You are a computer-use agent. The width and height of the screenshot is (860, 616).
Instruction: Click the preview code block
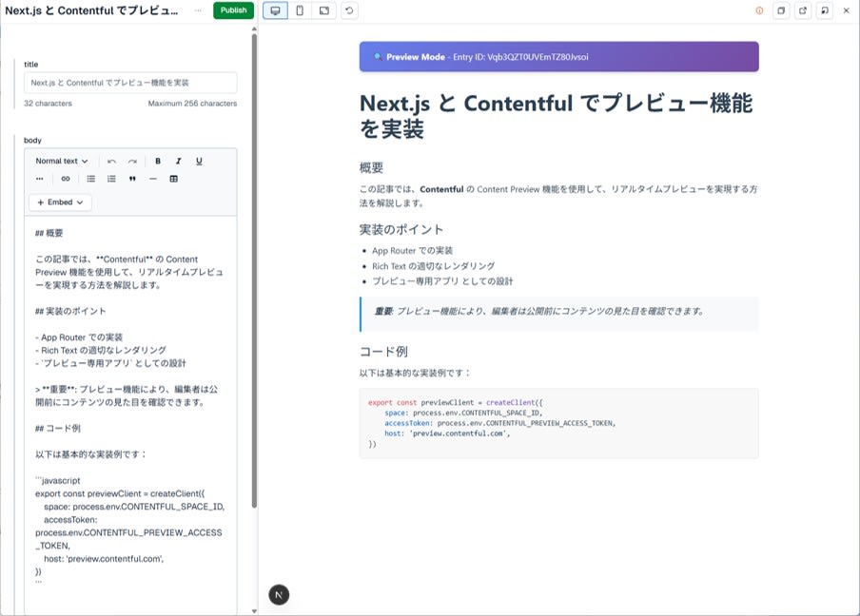pyautogui.click(x=558, y=423)
